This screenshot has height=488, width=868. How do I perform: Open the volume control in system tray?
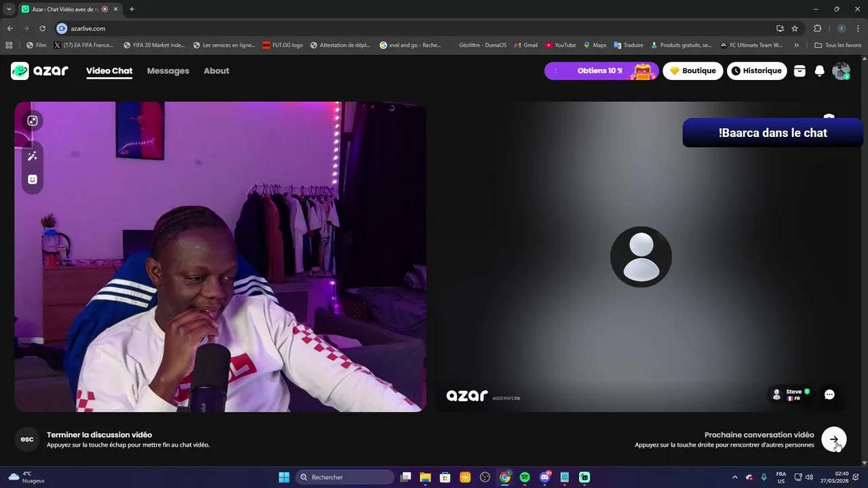tap(809, 477)
